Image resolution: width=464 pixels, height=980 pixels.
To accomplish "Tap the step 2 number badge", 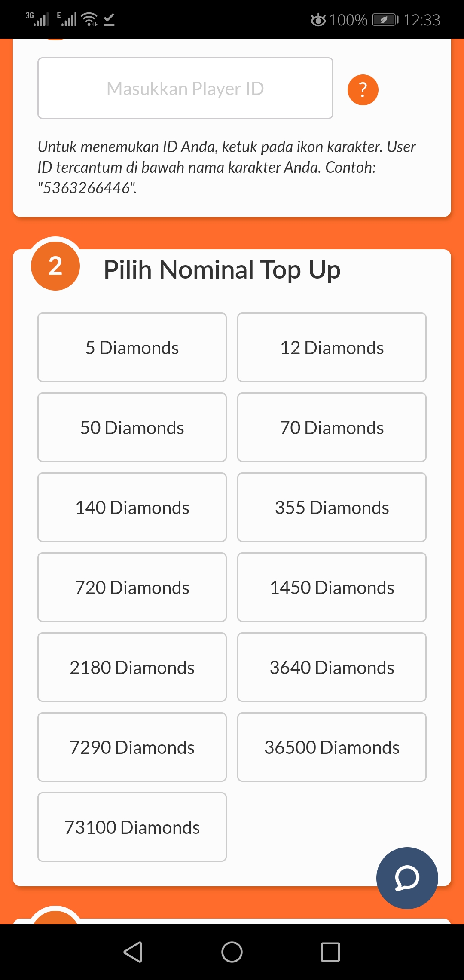I will pos(55,266).
